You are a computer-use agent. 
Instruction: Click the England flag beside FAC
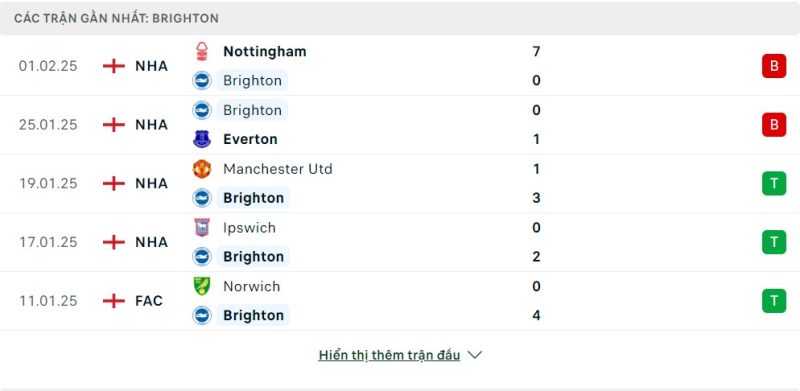(x=114, y=301)
